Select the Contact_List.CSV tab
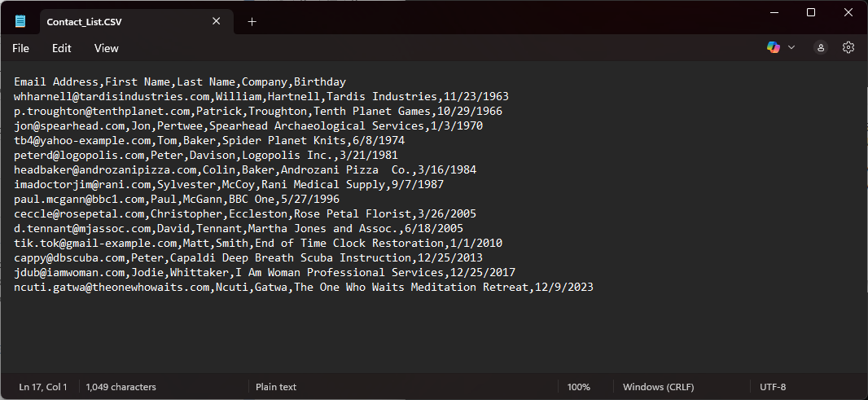868x400 pixels. 114,22
